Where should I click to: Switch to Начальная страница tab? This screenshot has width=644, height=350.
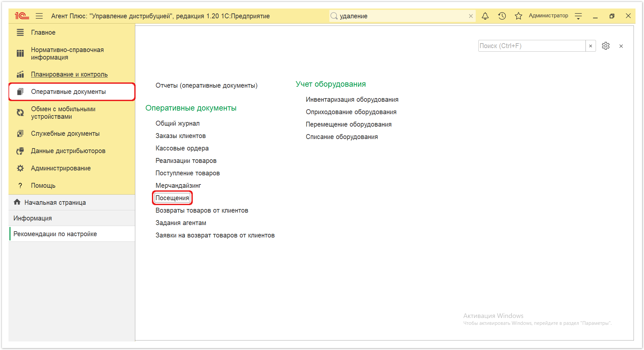(x=72, y=202)
